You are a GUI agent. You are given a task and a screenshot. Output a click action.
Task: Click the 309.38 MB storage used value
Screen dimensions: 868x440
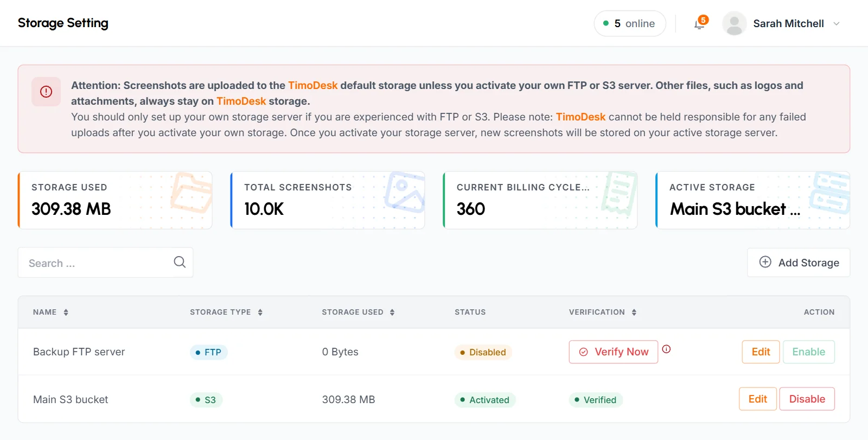(71, 209)
